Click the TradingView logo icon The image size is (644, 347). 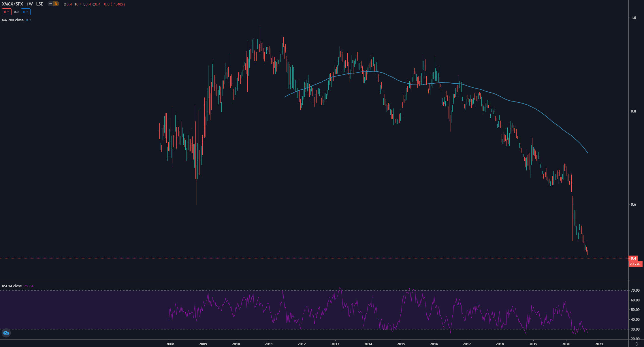tap(6, 333)
